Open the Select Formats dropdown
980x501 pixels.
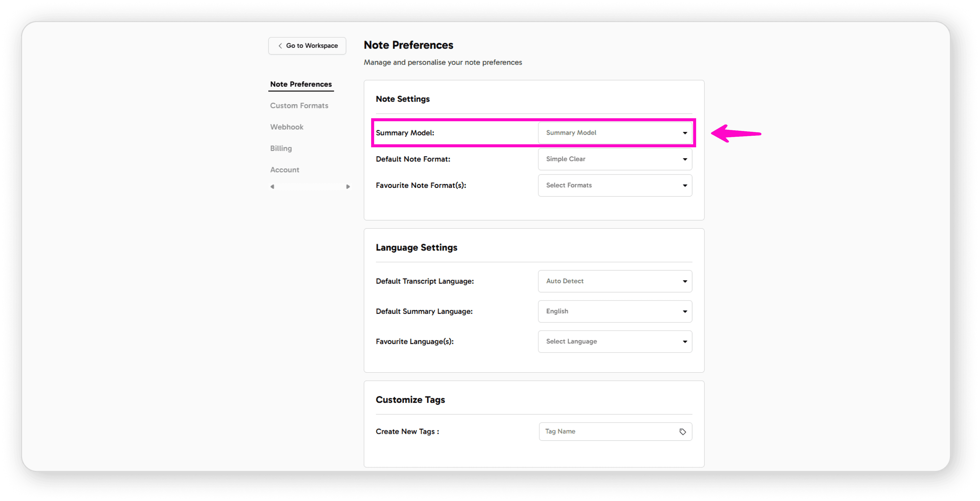pos(615,186)
